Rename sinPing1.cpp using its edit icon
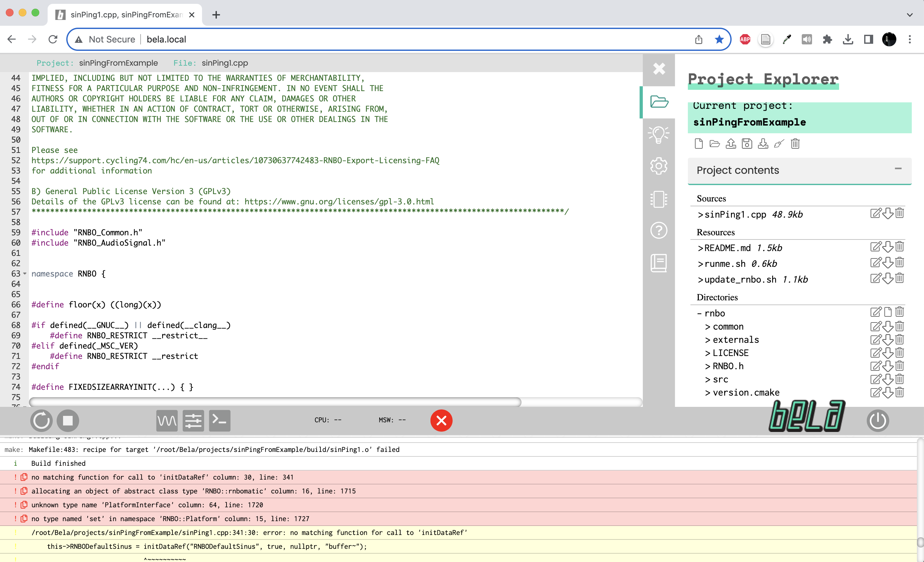Image resolution: width=924 pixels, height=562 pixels. 876,213
